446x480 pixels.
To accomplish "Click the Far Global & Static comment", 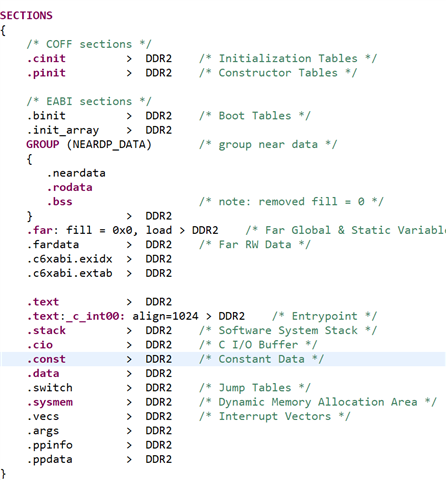I will pos(346,230).
